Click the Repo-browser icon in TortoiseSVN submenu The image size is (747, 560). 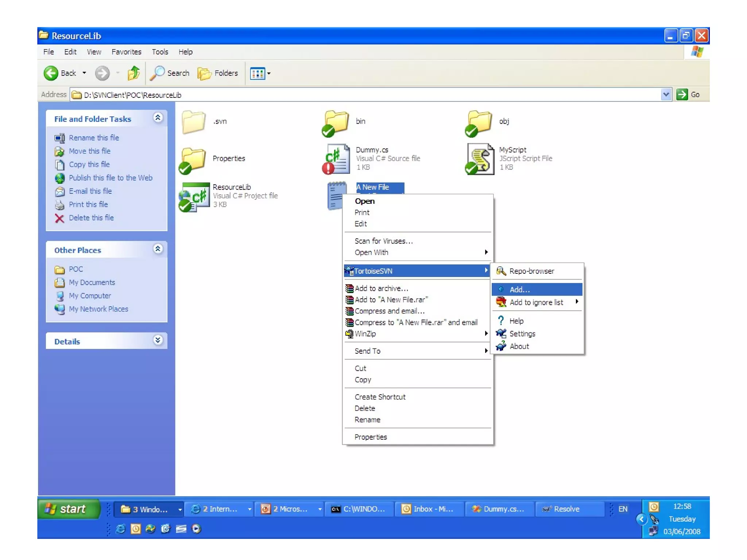tap(501, 271)
